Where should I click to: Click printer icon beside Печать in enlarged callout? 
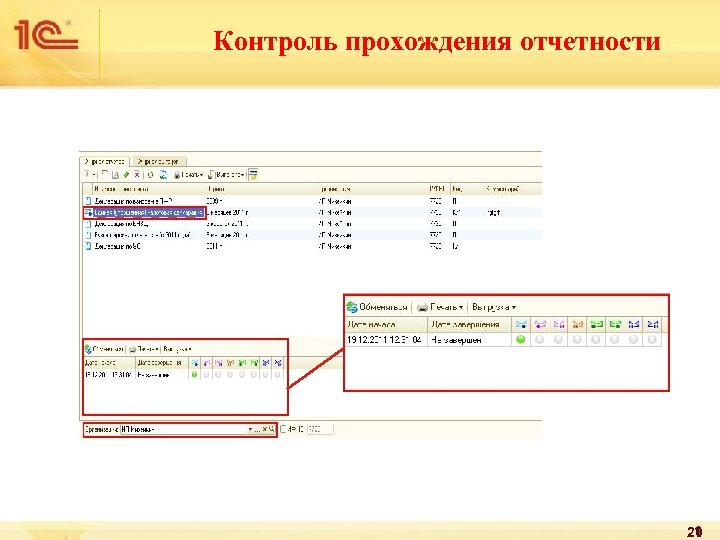[422, 308]
